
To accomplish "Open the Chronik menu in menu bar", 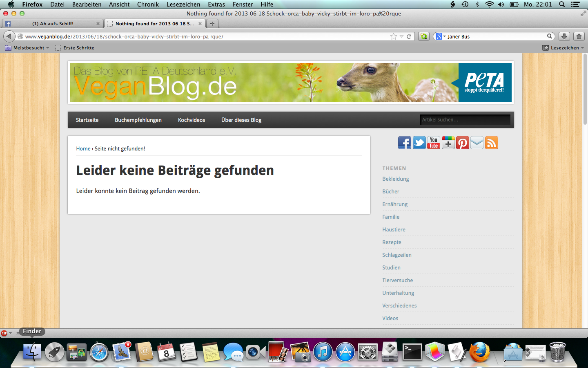I will pyautogui.click(x=148, y=4).
